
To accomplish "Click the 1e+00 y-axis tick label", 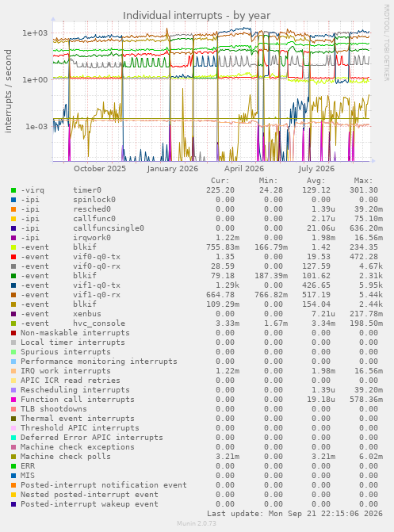I will click(35, 80).
